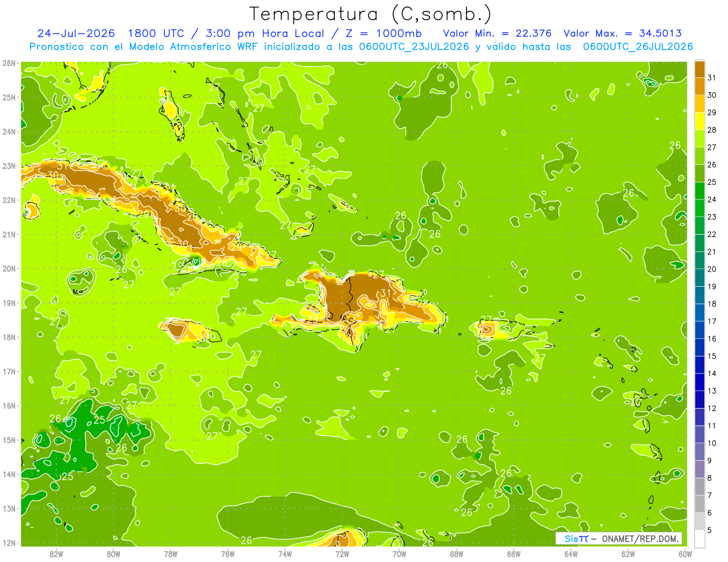
Task: Click the white swatch at bottom of color scale
Action: coord(699,538)
